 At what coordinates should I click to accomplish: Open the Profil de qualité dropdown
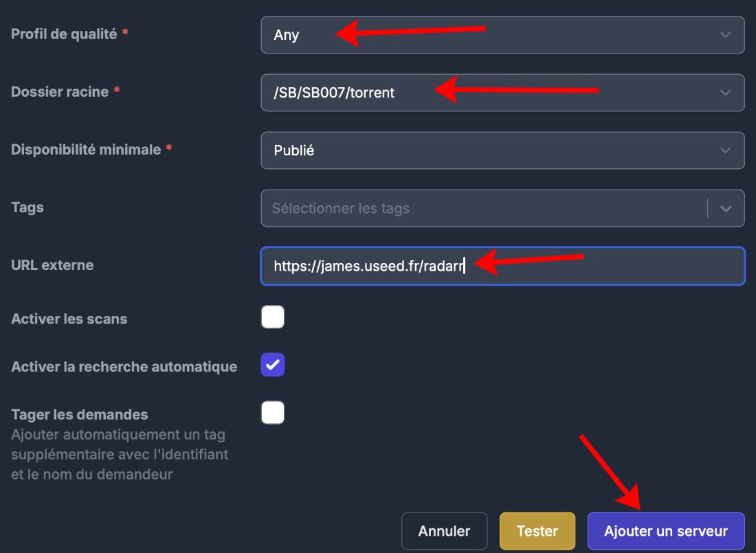tap(502, 35)
